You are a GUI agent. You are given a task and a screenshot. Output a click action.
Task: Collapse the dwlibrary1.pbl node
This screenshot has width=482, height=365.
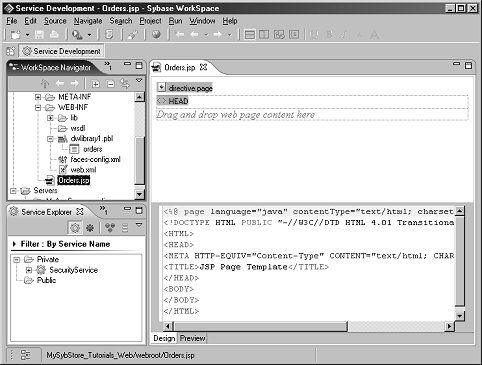(50, 139)
